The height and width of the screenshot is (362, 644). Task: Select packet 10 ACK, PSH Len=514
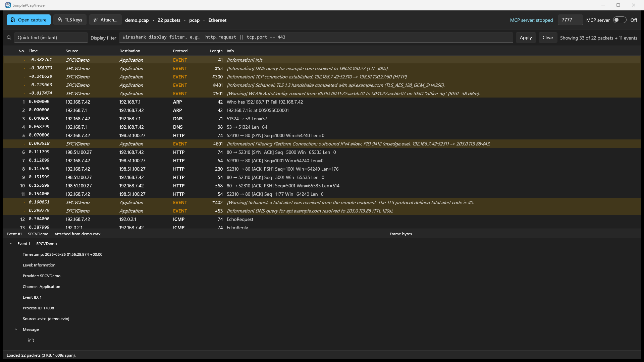[322, 186]
